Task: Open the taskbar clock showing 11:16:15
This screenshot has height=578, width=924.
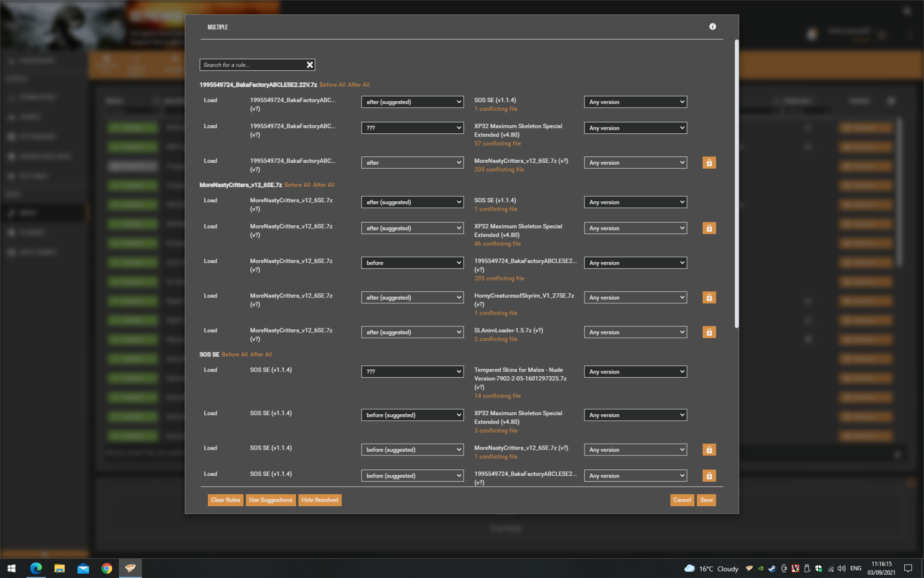Action: [x=881, y=568]
